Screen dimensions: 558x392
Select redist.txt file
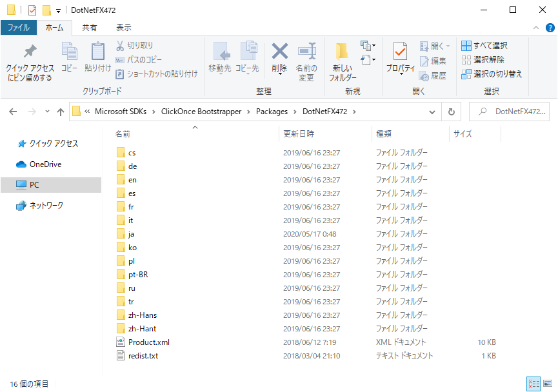pos(137,356)
